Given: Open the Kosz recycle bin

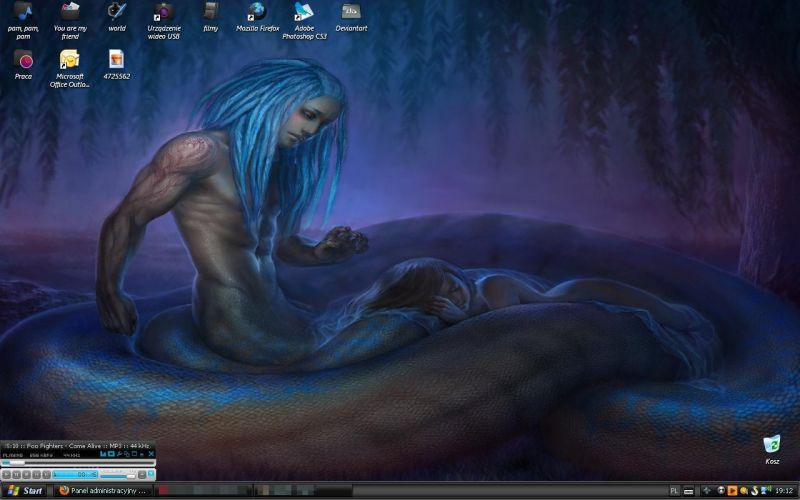Looking at the screenshot, I should click(x=772, y=449).
